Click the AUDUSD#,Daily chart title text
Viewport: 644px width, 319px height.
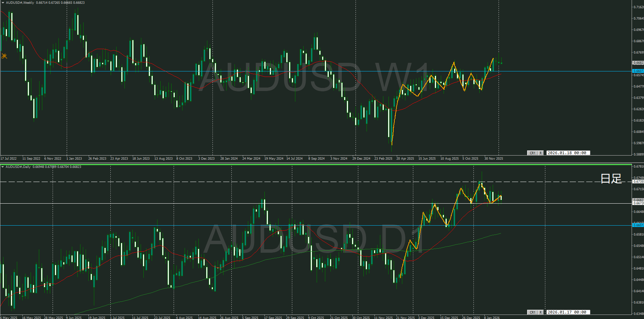18,167
